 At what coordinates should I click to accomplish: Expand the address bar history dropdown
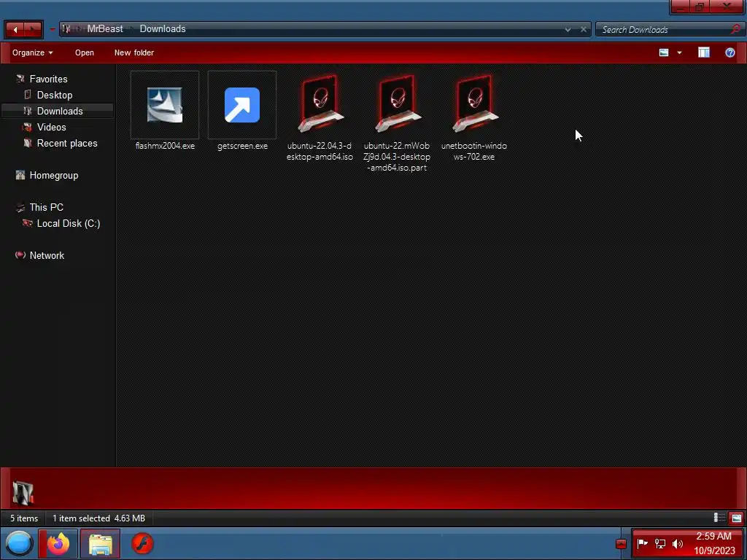568,29
